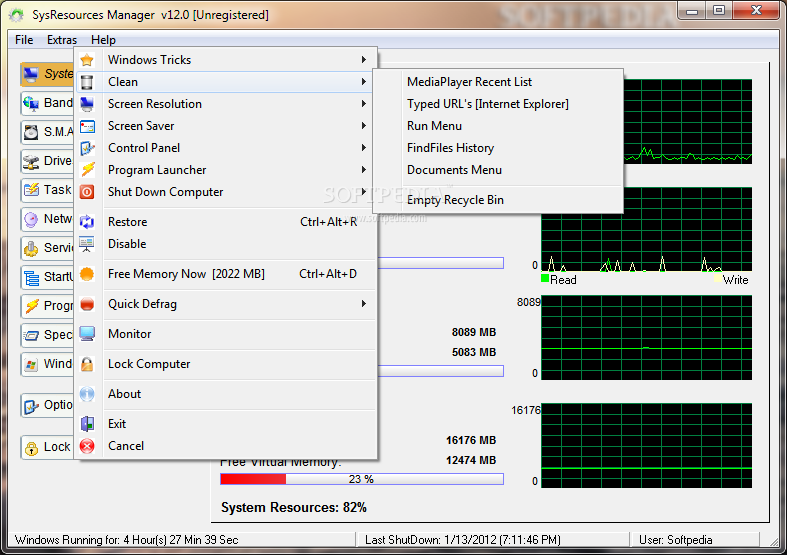
Task: Click the red Quick Defrag icon
Action: pyautogui.click(x=87, y=304)
